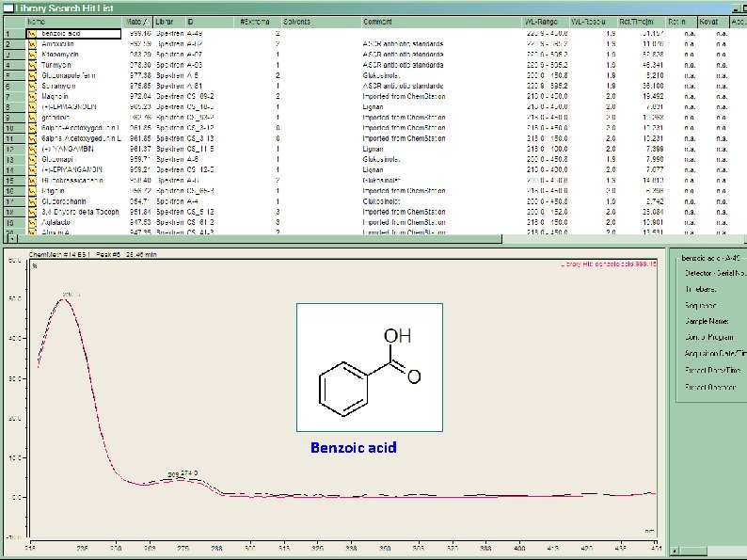747x560 pixels.
Task: Click the benzoic acid structure image
Action: coord(370,367)
